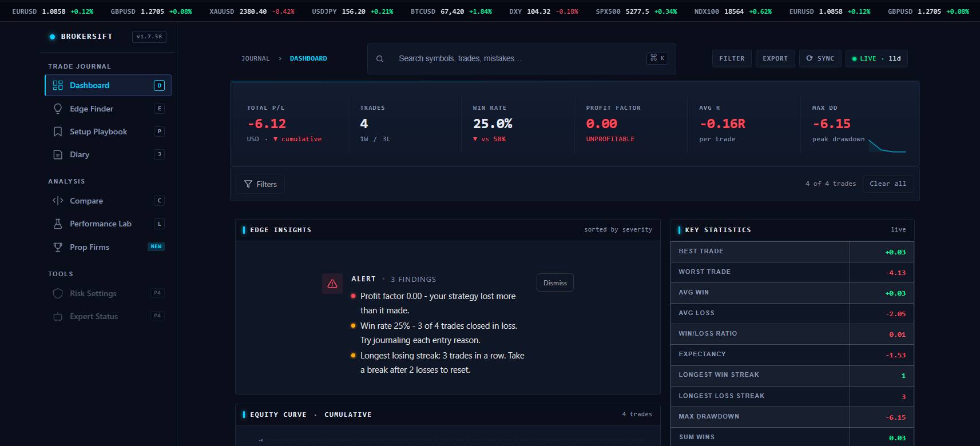Click the red alert warning triangle icon
Screen dimensions: 980x446
tap(332, 283)
